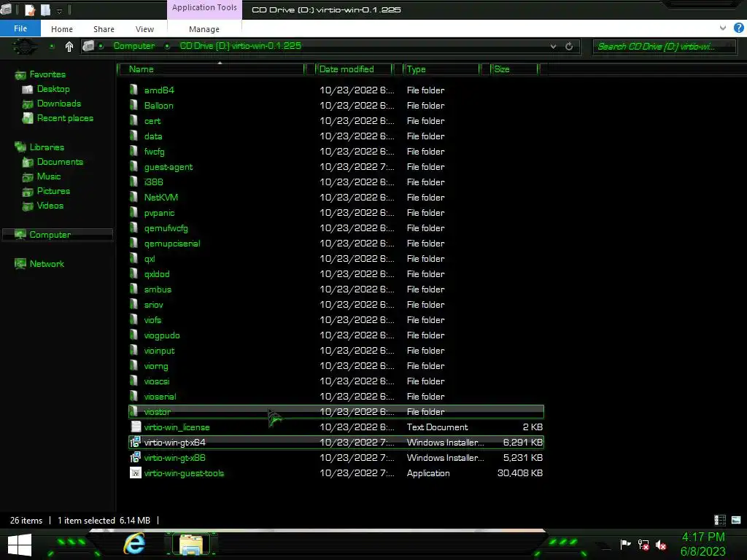Screen dimensions: 747x560
Task: Click the Up one level arrow
Action: tap(69, 46)
